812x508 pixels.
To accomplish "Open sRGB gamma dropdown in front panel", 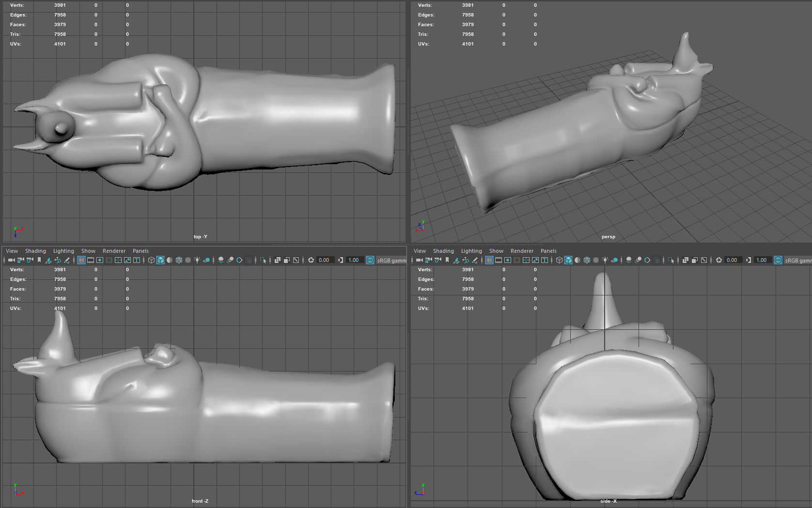I will point(391,260).
